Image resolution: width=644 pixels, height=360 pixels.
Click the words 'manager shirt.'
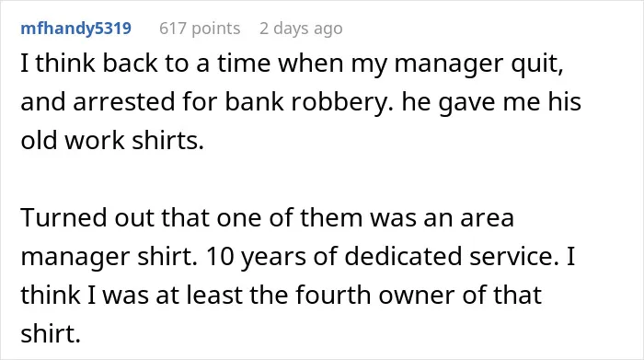point(109,257)
